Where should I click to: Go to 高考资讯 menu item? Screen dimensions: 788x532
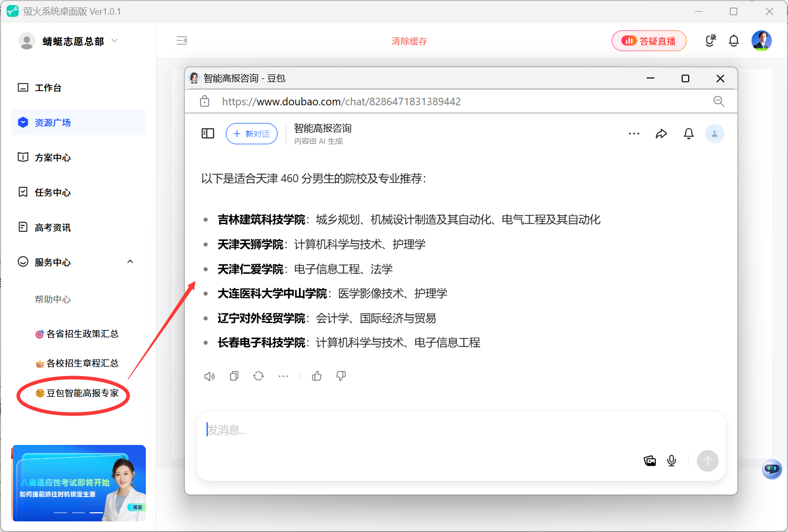pyautogui.click(x=53, y=227)
